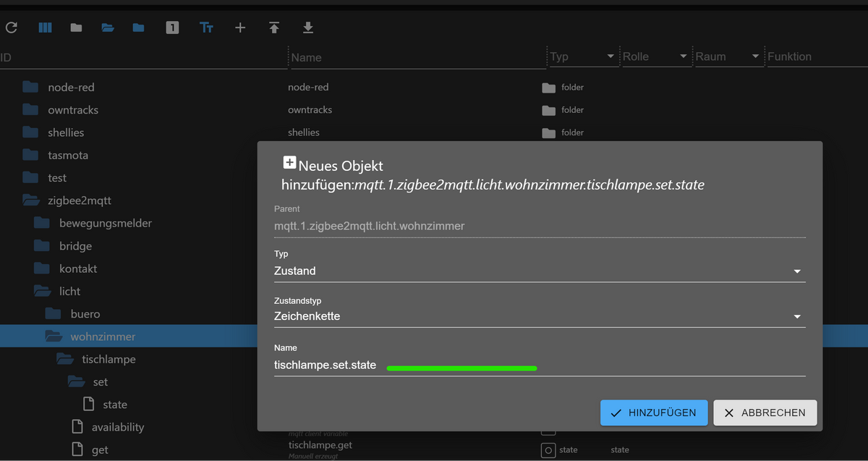Refresh the object tree
This screenshot has height=461, width=868.
pyautogui.click(x=11, y=28)
